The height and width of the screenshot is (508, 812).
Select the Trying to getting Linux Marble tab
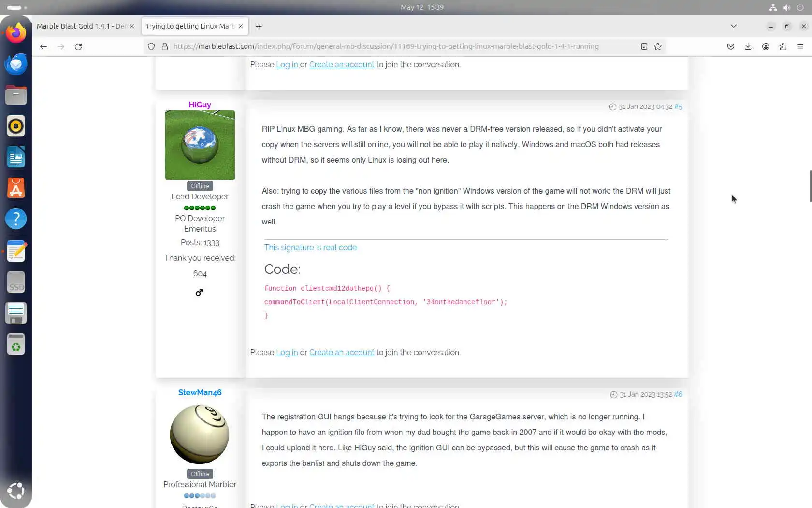190,26
